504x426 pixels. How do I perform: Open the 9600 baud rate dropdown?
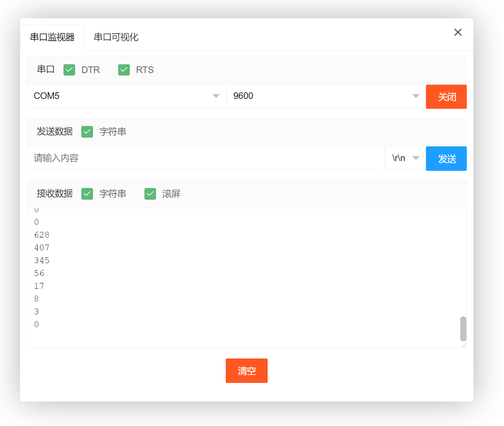tap(326, 96)
